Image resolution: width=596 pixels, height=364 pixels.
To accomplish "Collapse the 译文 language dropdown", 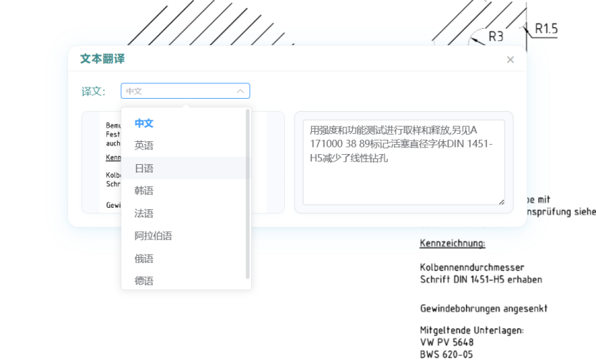I will pyautogui.click(x=240, y=91).
